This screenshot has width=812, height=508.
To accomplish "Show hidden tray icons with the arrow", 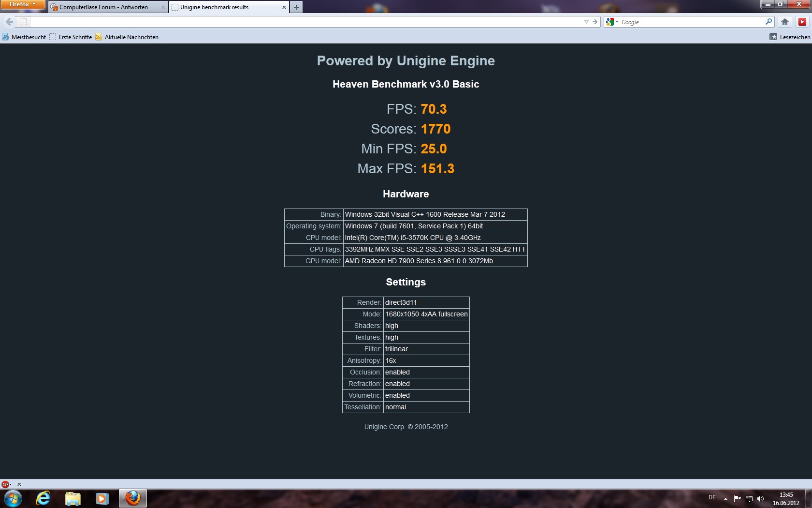I will click(725, 498).
